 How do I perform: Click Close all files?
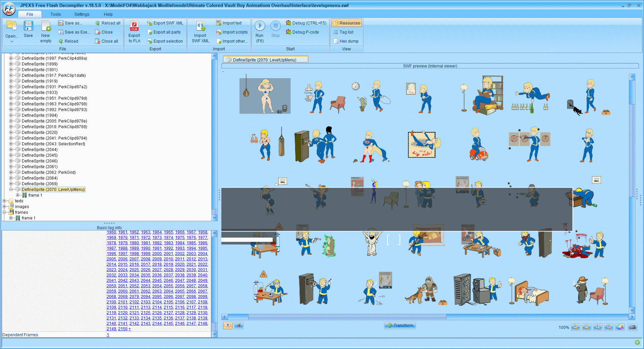(107, 41)
